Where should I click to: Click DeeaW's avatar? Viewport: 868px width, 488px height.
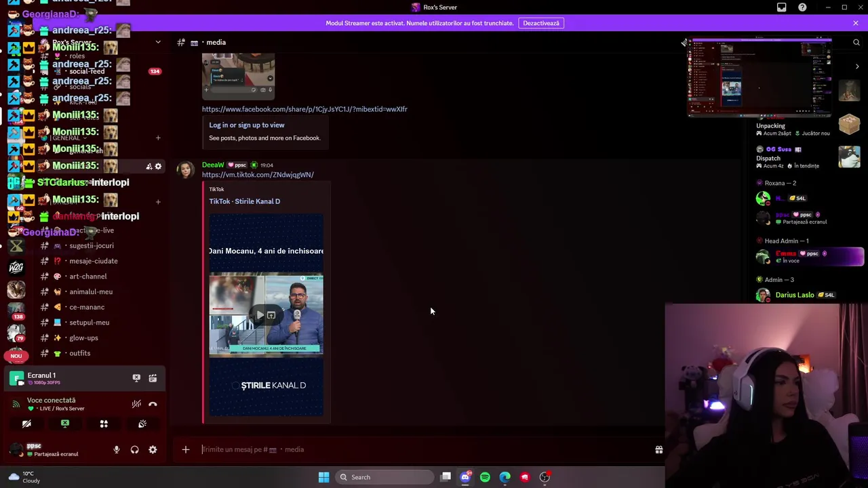click(185, 169)
